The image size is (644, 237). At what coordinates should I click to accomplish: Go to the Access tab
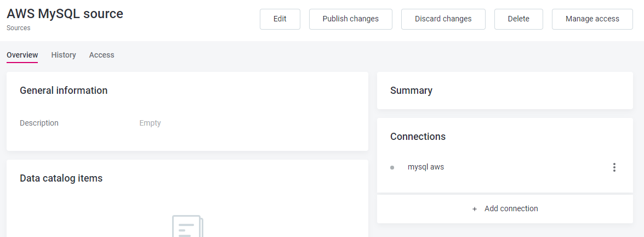click(x=101, y=55)
